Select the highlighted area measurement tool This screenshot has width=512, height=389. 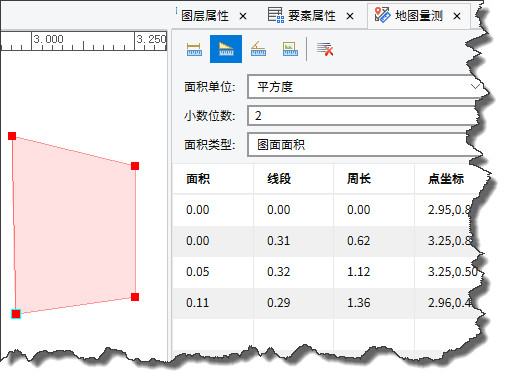pos(226,49)
